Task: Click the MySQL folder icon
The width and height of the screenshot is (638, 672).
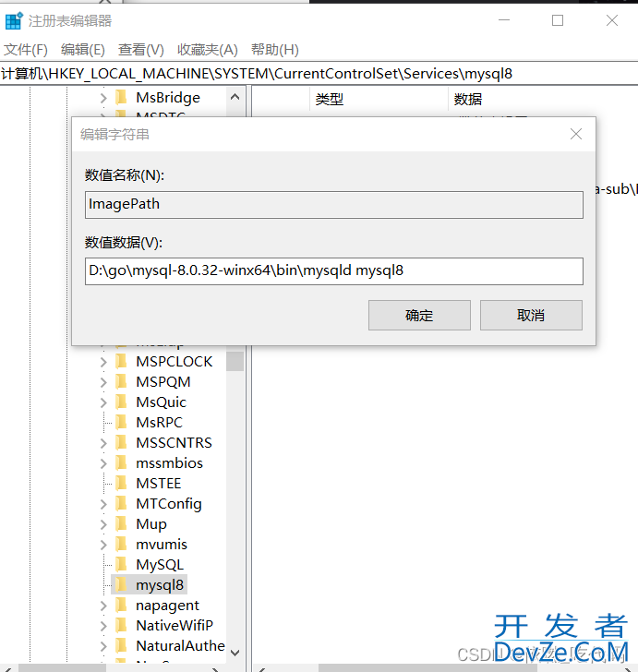Action: pos(121,564)
